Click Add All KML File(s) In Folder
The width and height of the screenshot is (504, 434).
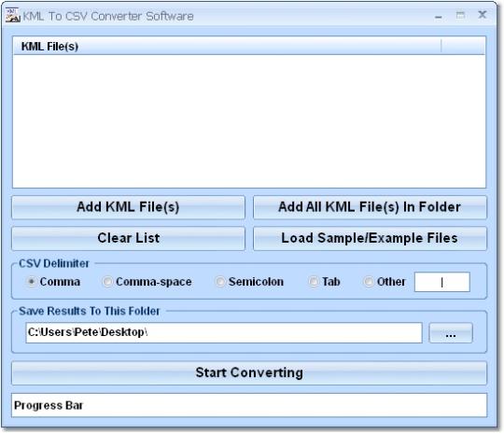370,207
